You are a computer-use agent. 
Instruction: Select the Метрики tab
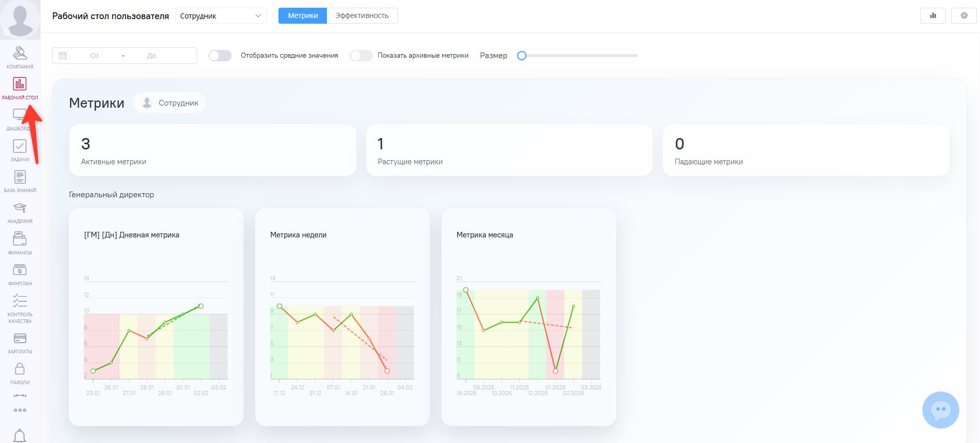[303, 16]
